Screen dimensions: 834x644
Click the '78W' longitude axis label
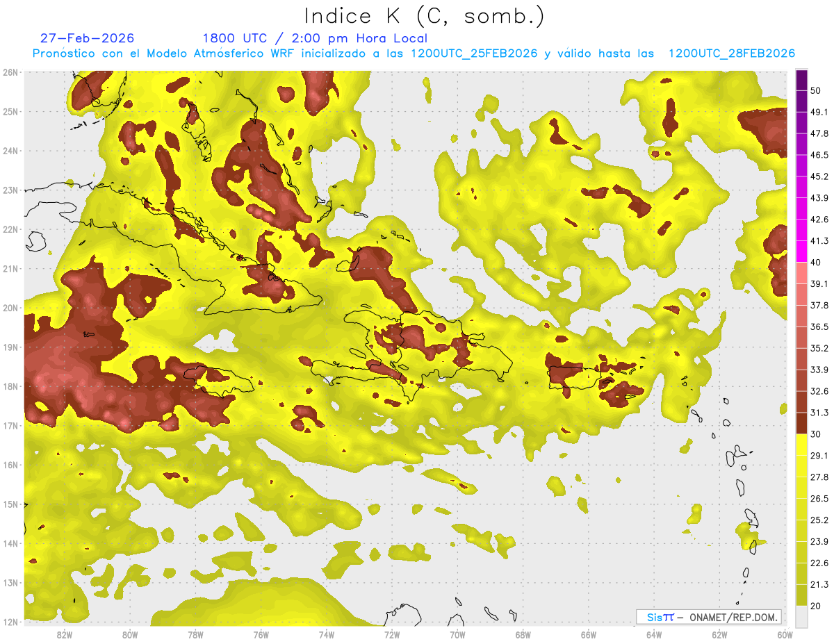click(x=195, y=634)
